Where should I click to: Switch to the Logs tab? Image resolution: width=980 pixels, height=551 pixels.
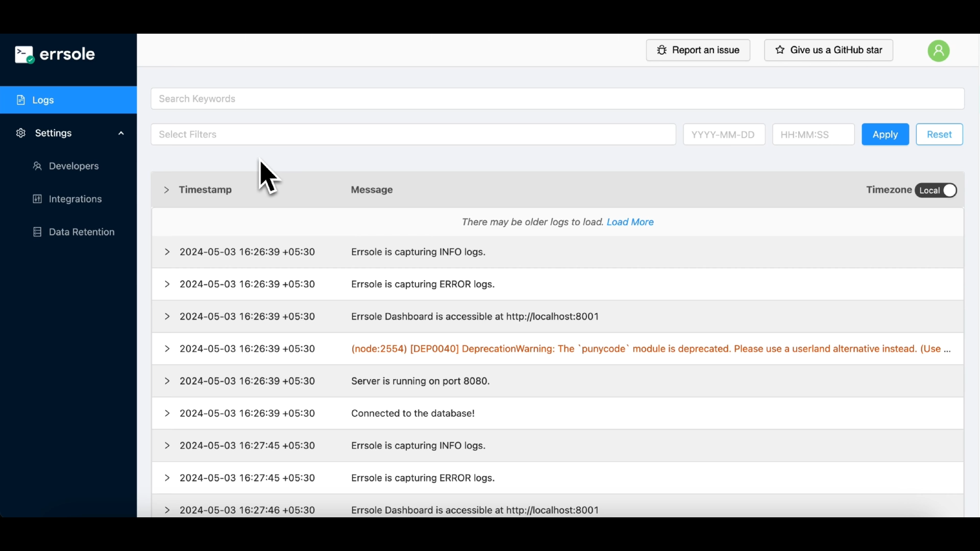(42, 100)
